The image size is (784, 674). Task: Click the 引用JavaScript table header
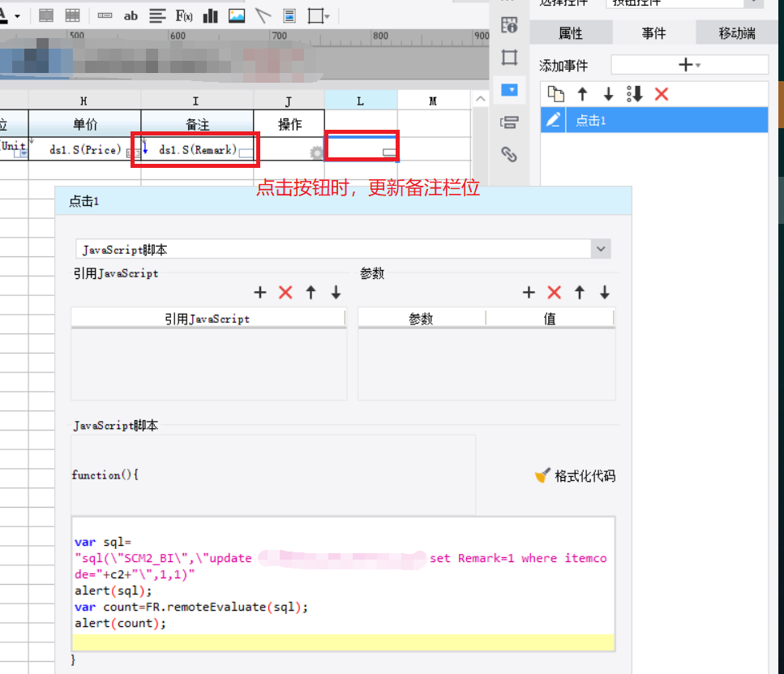point(208,318)
